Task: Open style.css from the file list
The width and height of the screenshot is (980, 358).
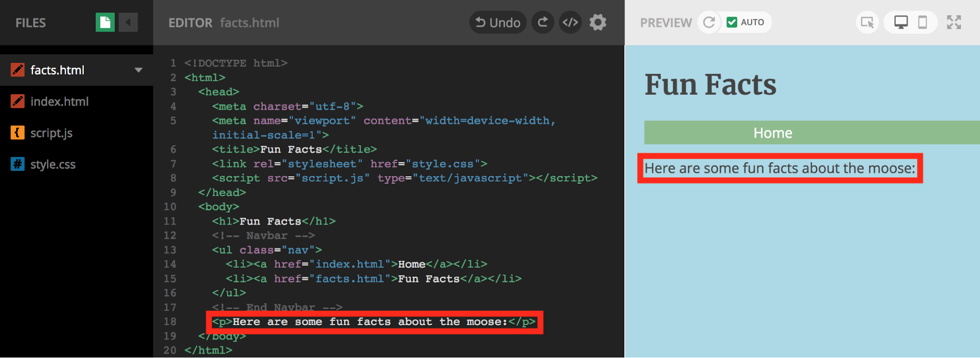Action: click(53, 164)
